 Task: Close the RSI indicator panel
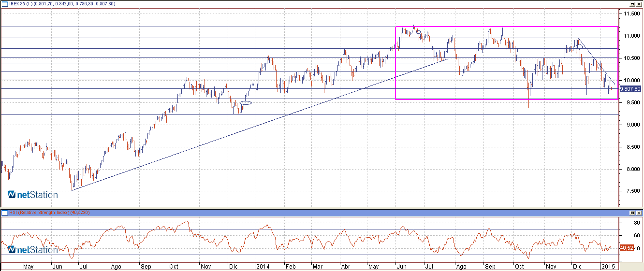click(x=639, y=213)
